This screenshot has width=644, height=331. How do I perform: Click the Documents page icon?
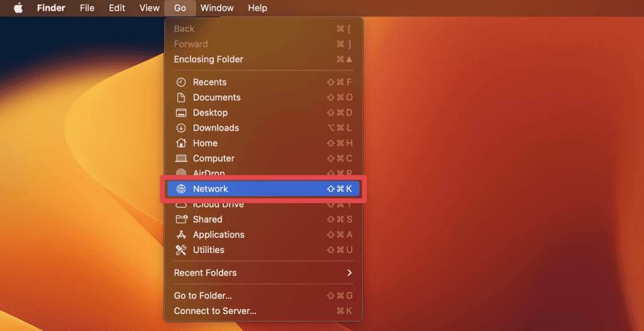click(181, 98)
